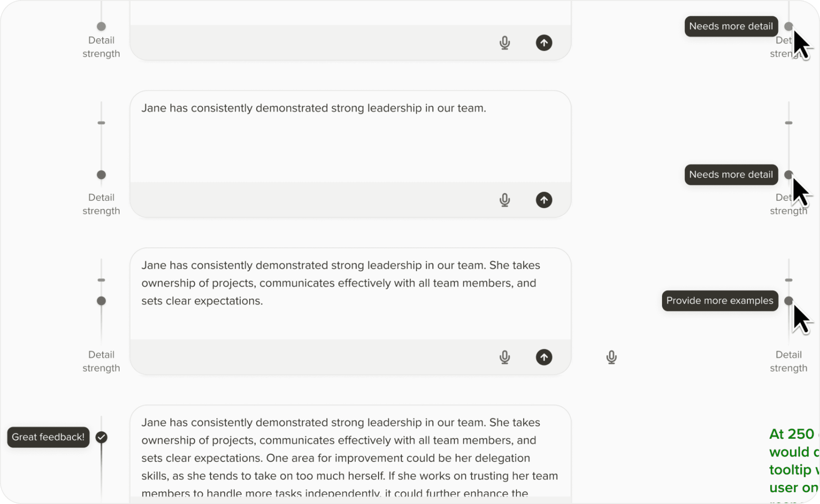This screenshot has width=820, height=504.
Task: Select the Jane leadership message bubble
Action: (x=314, y=108)
